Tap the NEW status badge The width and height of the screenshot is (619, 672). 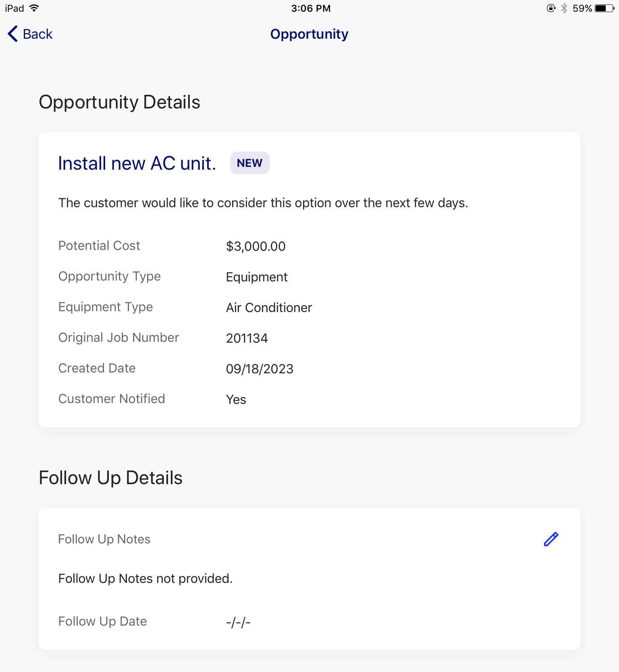[x=250, y=163]
